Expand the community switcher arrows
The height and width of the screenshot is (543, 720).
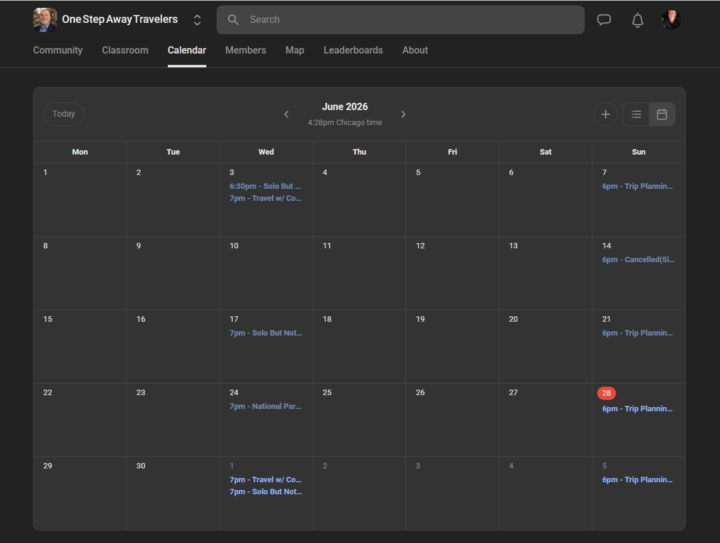point(197,20)
